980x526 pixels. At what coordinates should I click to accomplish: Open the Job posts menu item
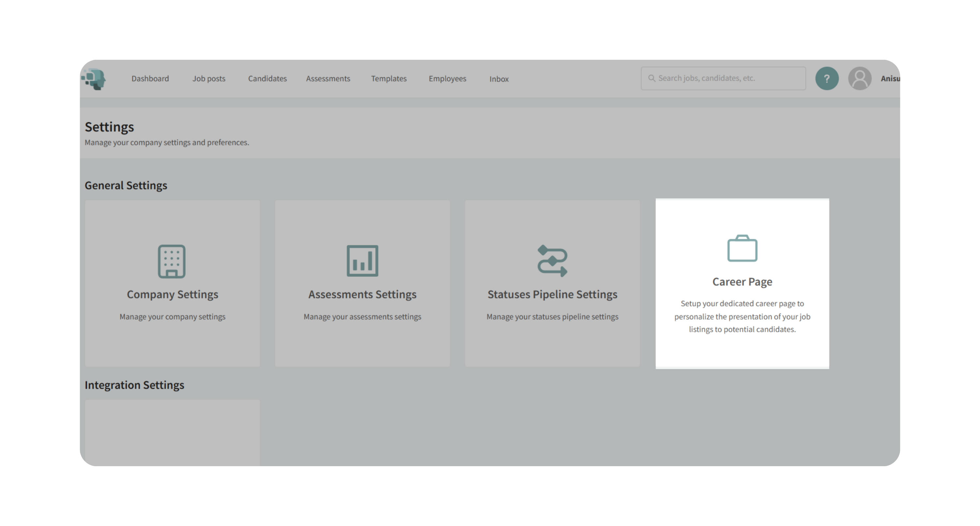(208, 79)
